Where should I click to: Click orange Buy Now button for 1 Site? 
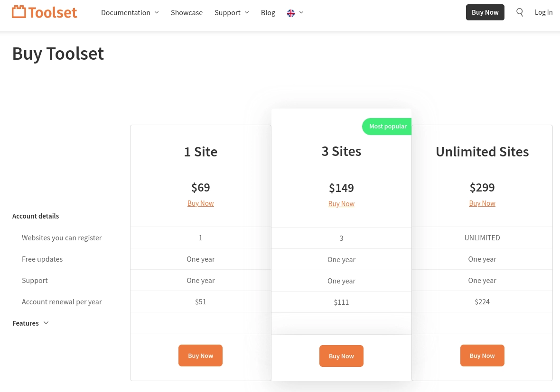[200, 355]
